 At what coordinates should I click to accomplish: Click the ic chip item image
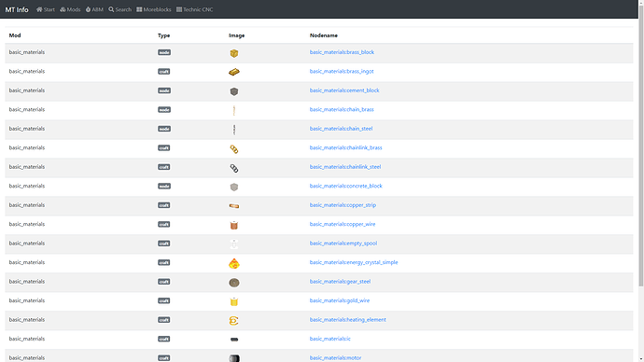coord(233,340)
